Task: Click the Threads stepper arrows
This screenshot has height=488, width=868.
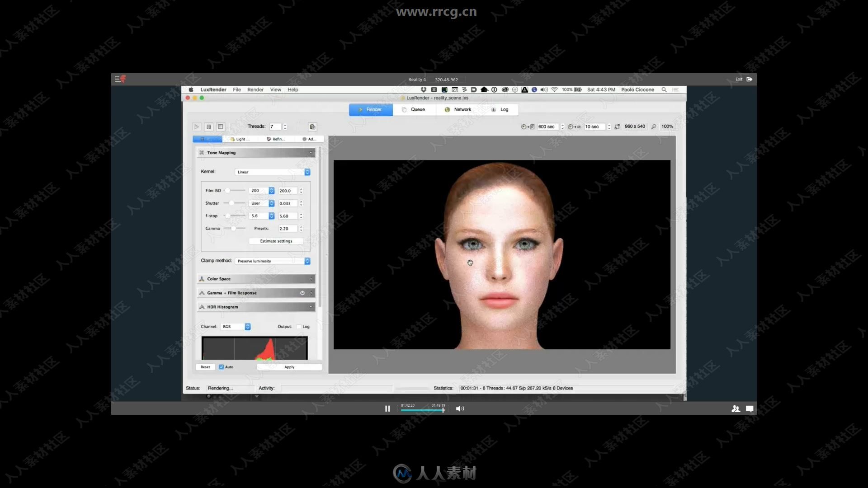Action: tap(285, 127)
